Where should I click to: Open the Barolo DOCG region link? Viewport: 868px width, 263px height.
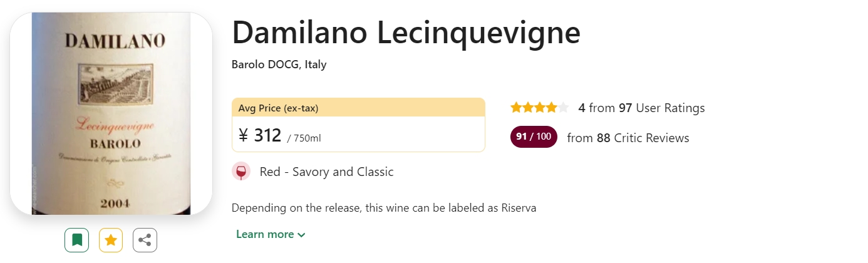tap(266, 64)
